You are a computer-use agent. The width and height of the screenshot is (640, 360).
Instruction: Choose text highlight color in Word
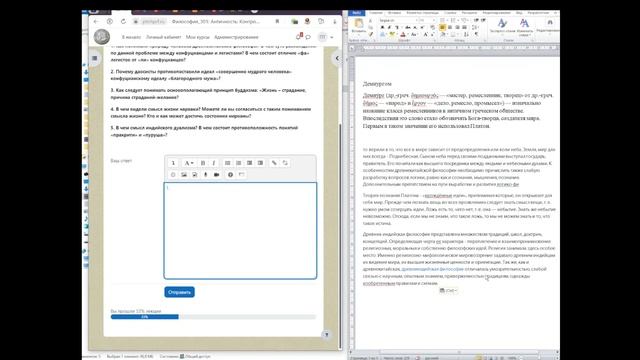click(x=392, y=34)
